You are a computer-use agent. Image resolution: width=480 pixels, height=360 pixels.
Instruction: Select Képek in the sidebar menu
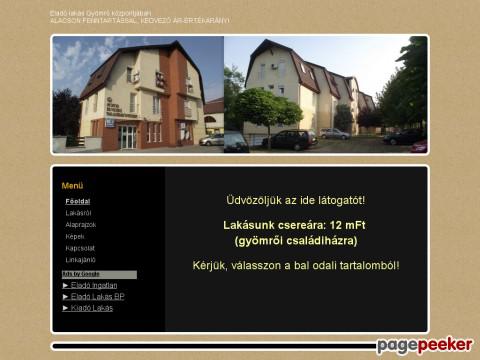(x=75, y=236)
